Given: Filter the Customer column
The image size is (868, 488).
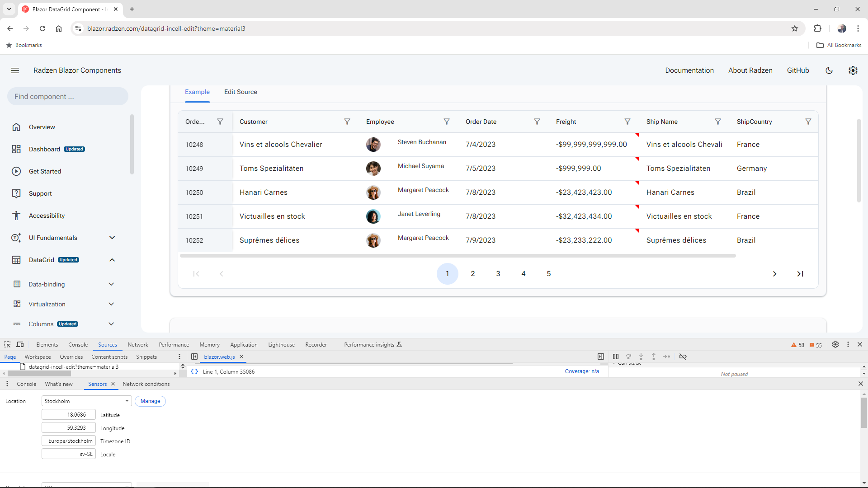Looking at the screenshot, I should tap(347, 122).
